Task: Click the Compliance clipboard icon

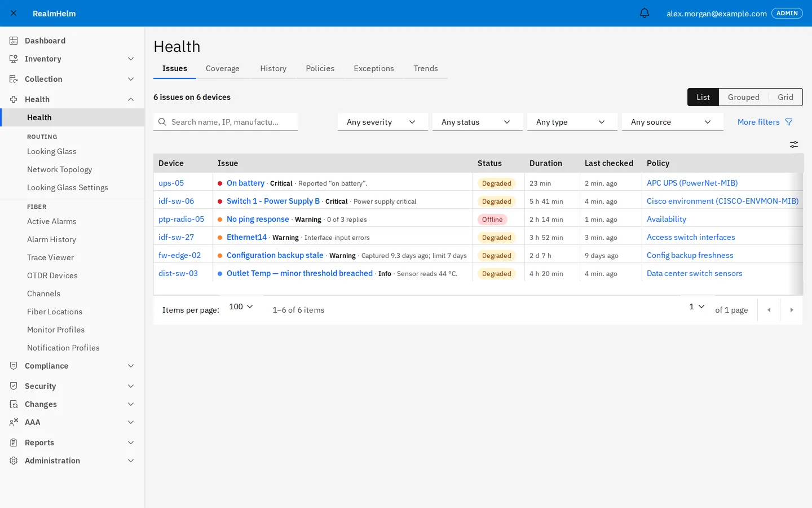Action: click(14, 366)
